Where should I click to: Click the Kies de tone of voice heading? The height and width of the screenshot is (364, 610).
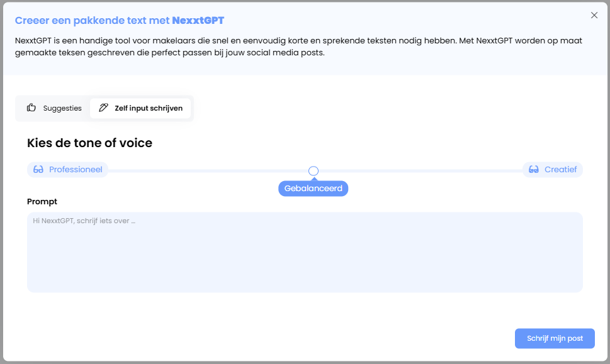tap(89, 143)
